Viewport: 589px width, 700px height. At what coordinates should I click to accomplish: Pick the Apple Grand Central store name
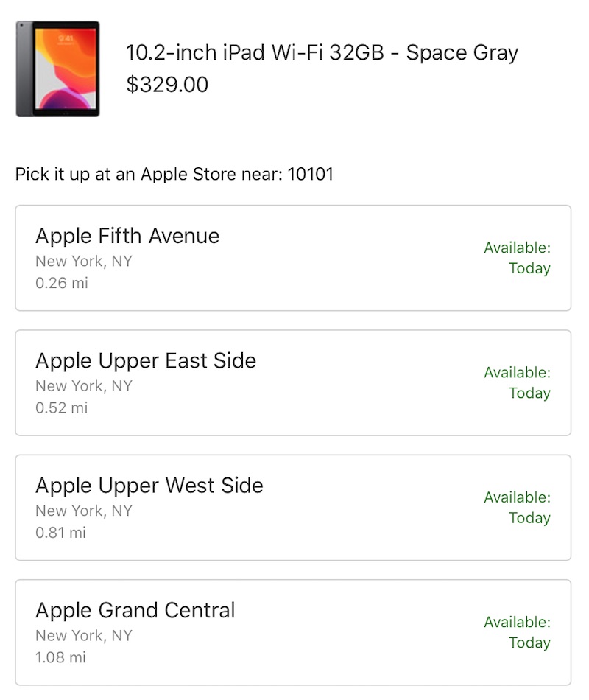pos(135,610)
